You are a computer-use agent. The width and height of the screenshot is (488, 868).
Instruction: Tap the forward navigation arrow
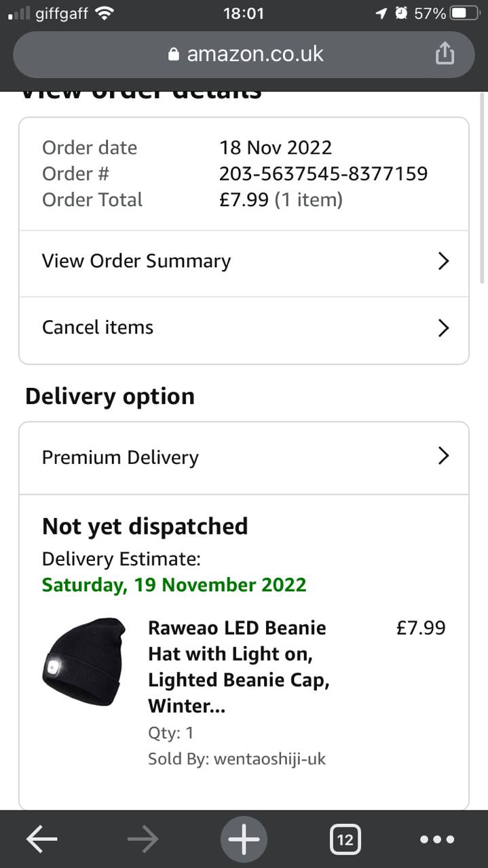click(x=143, y=840)
